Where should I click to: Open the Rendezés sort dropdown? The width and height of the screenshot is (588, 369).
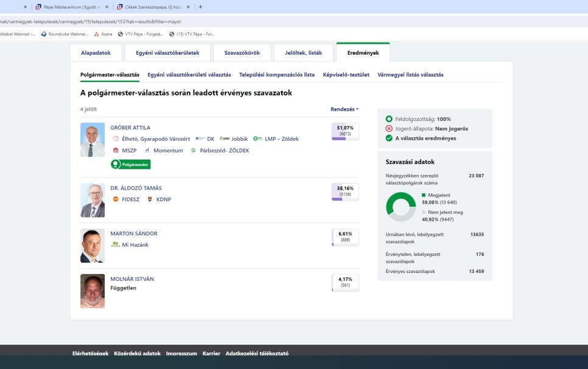click(344, 109)
